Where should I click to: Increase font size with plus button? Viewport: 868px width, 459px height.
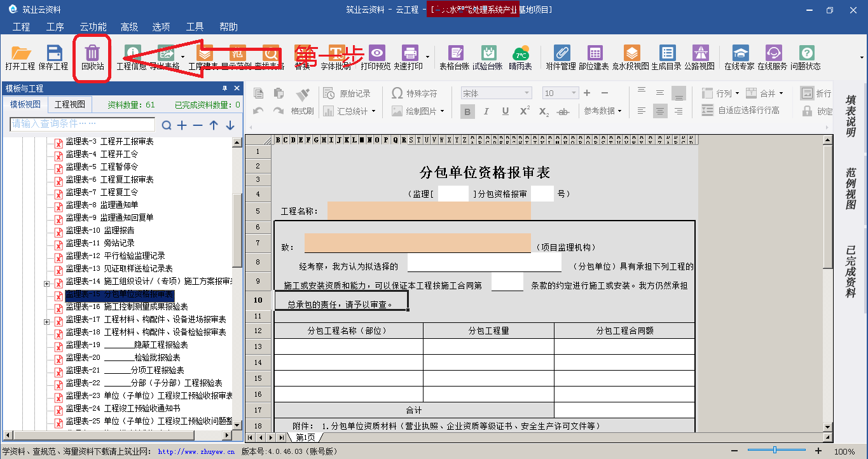tap(587, 93)
